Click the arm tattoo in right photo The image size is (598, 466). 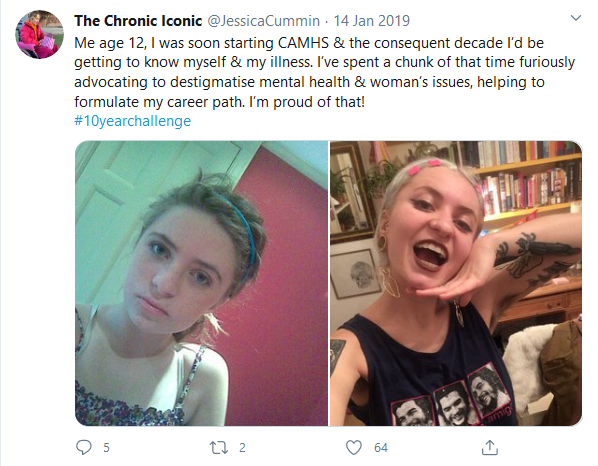tap(534, 257)
